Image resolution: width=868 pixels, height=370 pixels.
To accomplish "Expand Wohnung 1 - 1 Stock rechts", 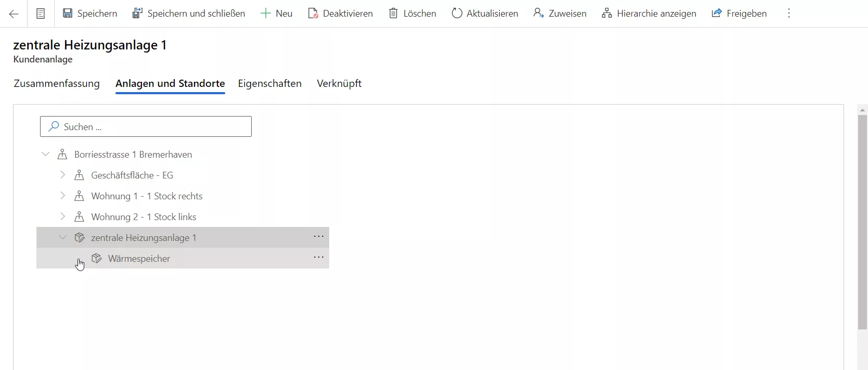I will click(63, 196).
